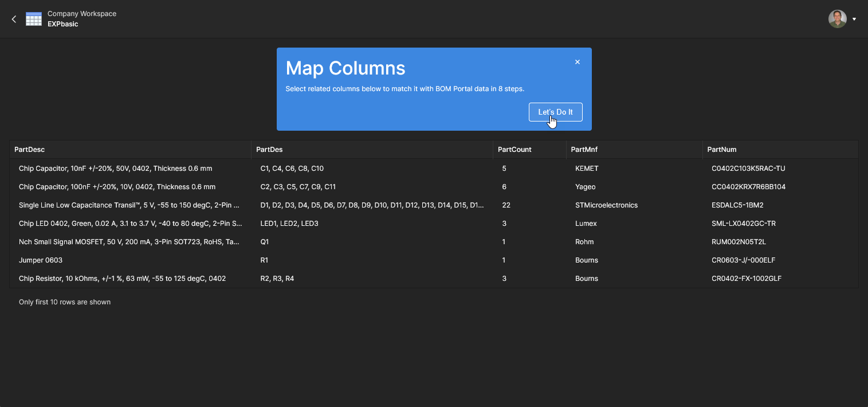Select the PartDesc column header

point(30,150)
